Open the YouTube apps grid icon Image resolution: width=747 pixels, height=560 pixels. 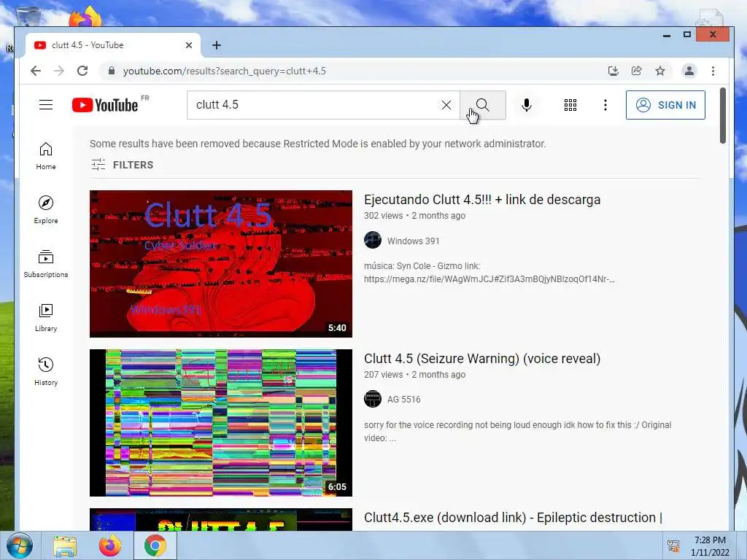tap(570, 105)
